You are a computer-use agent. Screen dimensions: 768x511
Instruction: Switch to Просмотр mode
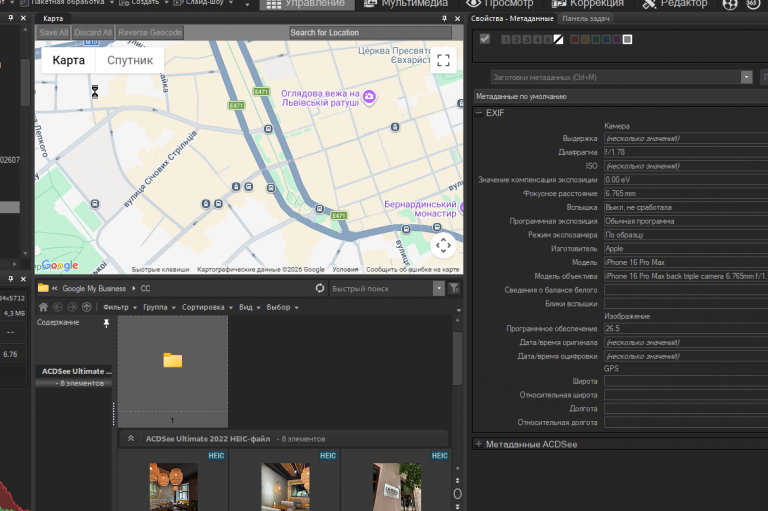(x=499, y=4)
